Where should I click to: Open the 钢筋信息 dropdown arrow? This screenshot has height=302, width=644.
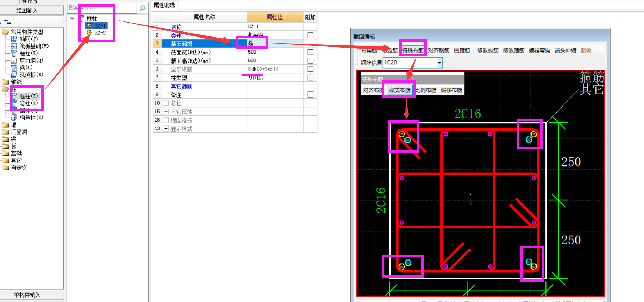439,63
